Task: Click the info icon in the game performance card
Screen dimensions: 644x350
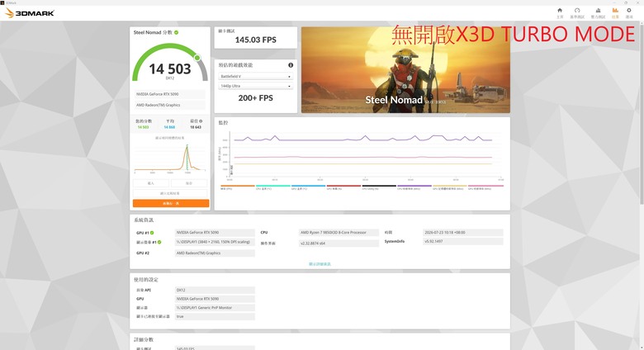Action: tap(291, 65)
